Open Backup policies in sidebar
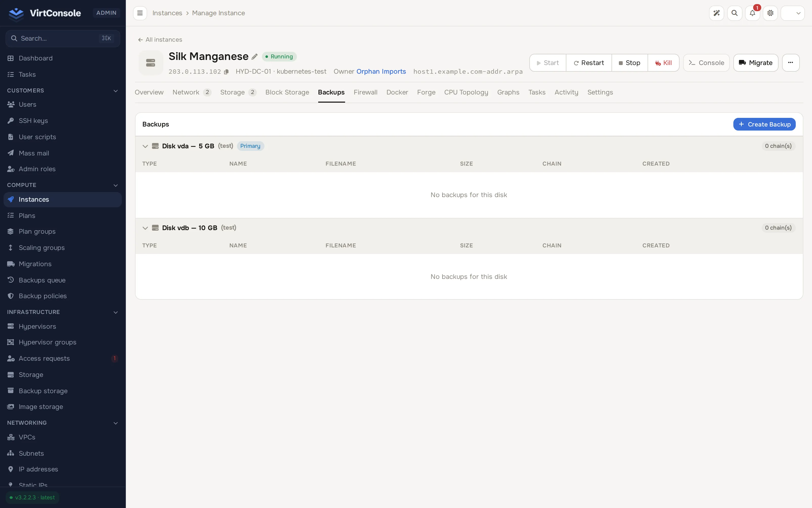 tap(63, 296)
